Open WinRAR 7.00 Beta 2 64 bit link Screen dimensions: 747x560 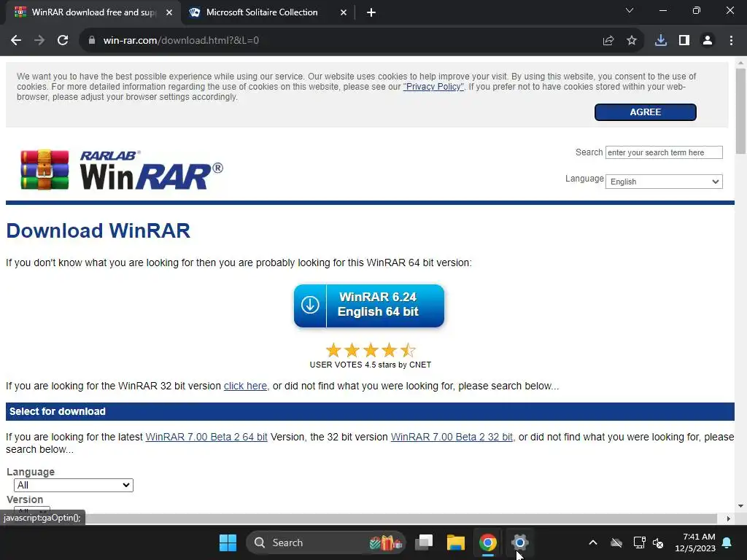coord(206,437)
